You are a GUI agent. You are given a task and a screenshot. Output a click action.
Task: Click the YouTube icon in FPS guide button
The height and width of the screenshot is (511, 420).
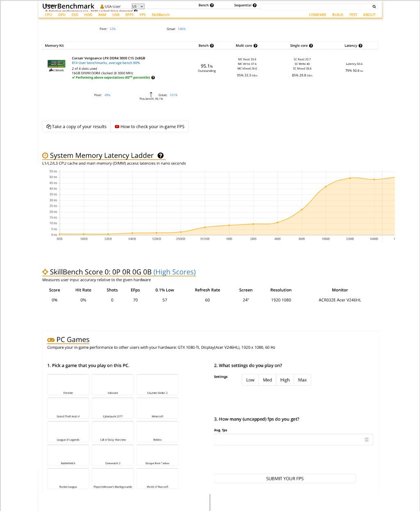pos(117,127)
